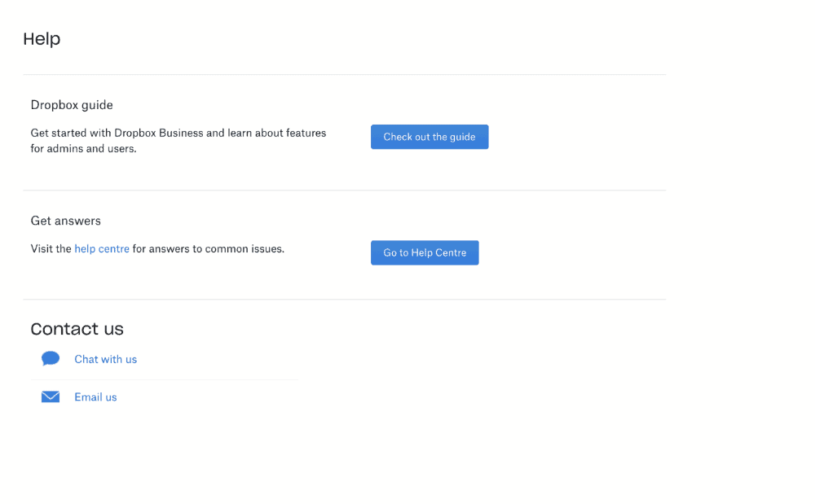
Task: Follow the "Chat with us" link
Action: [x=105, y=358]
